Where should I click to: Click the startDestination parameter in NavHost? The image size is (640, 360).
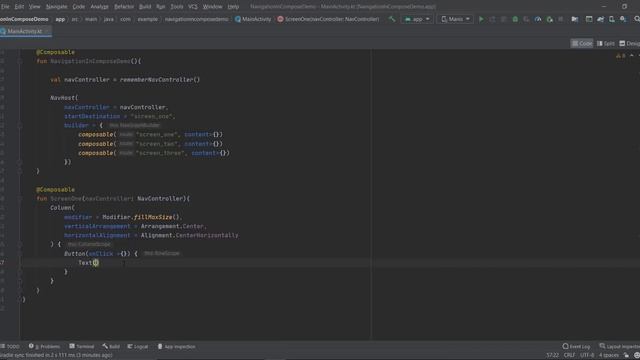pos(92,116)
